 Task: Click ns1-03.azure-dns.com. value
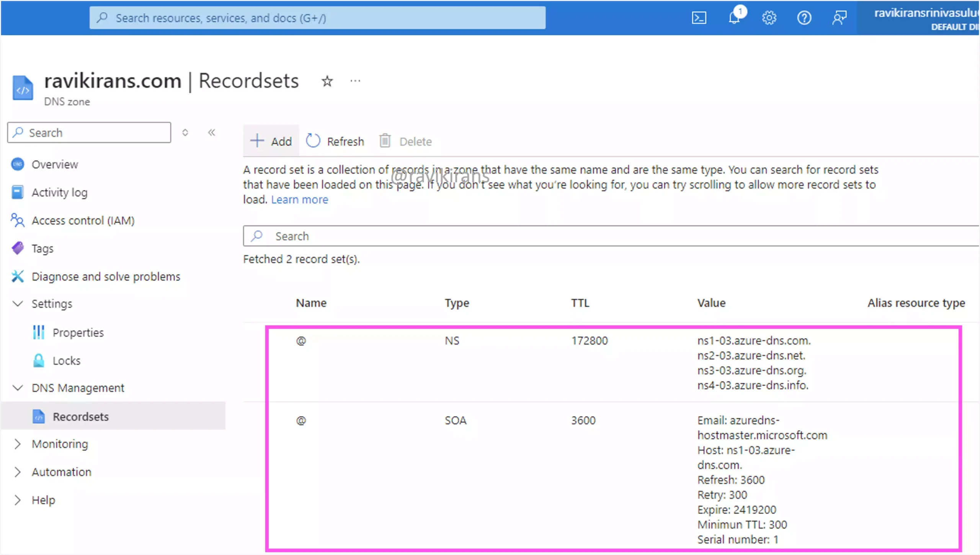(754, 341)
